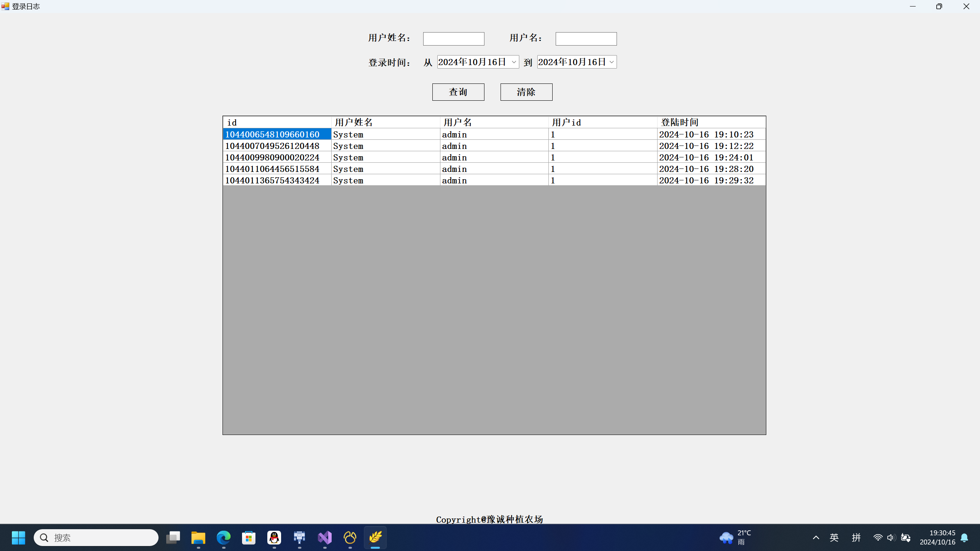Screen dimensions: 980x551
Task: Open Microsoft Store taskbar icon
Action: (249, 538)
